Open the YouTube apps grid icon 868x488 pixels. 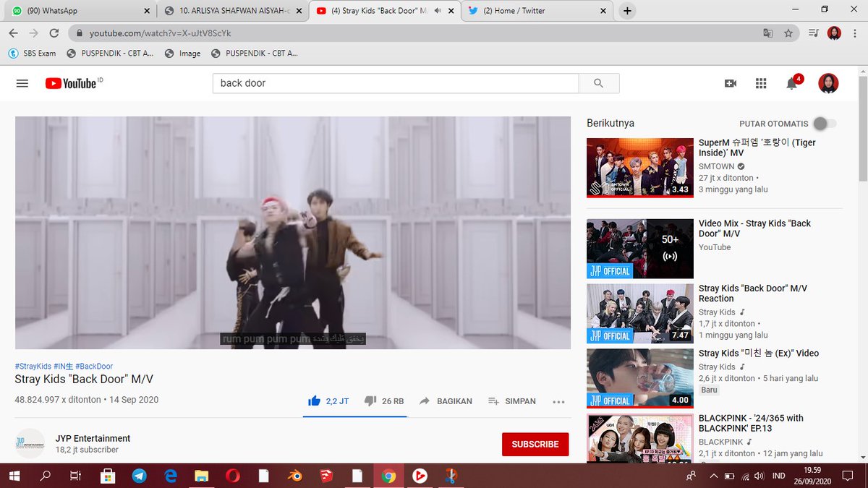click(761, 83)
